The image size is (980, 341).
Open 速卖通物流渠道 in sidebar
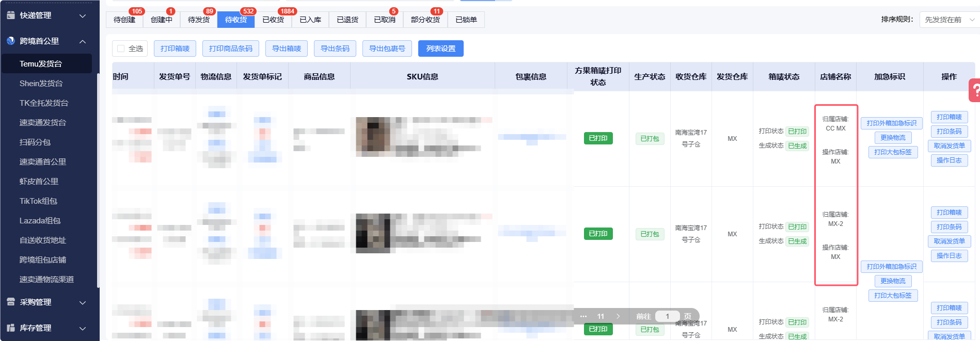coord(46,279)
